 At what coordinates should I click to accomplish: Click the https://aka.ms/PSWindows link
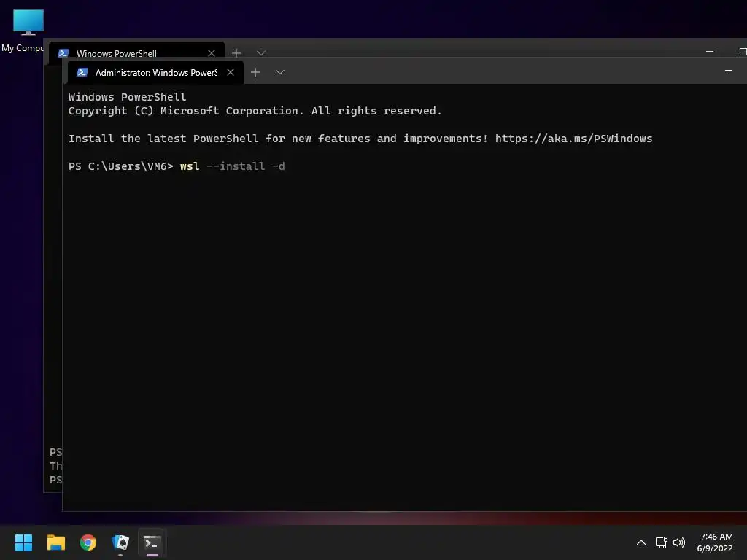[x=573, y=139]
